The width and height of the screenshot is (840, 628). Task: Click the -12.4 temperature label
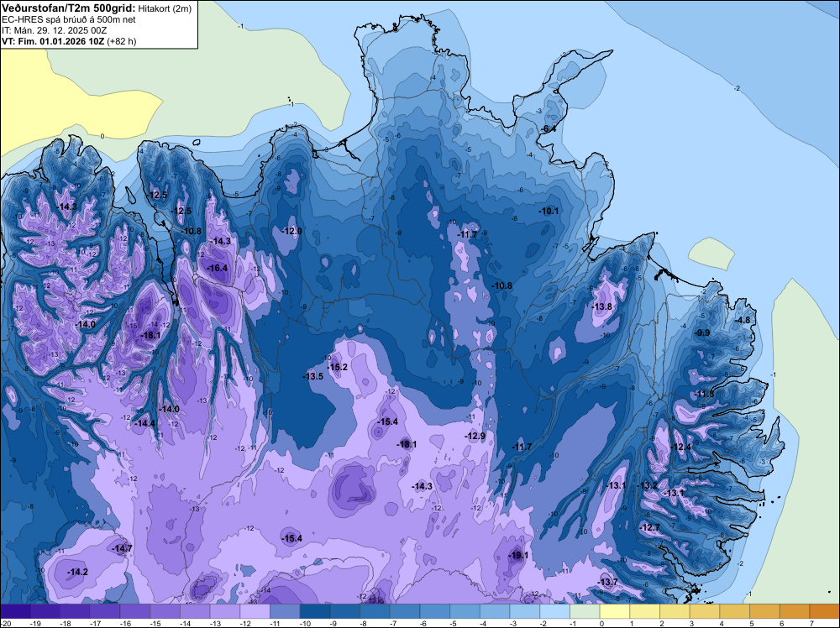point(681,447)
